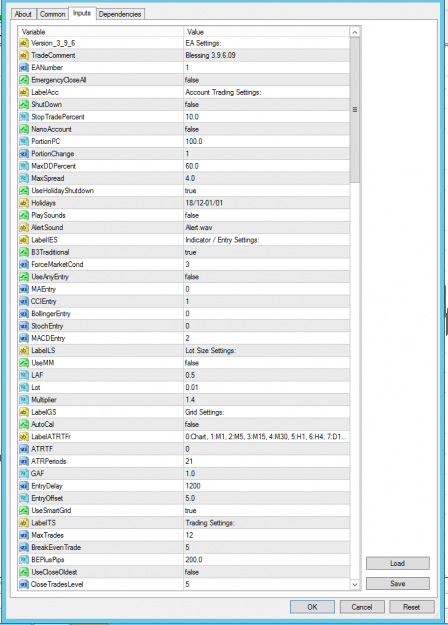Select the UseHolidayShutdown value true
The image size is (448, 625).
point(191,191)
